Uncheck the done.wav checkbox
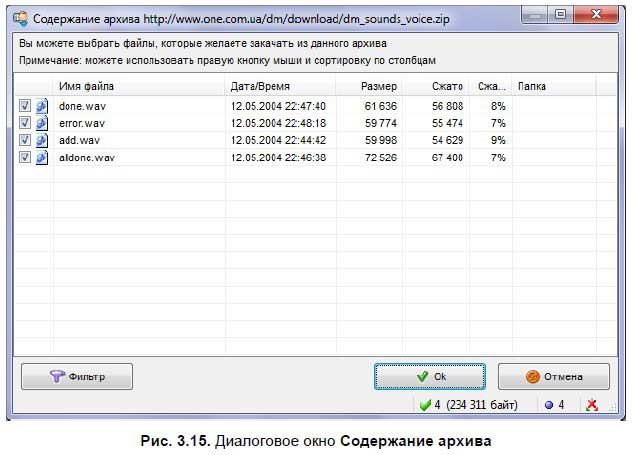The height and width of the screenshot is (455, 633). pyautogui.click(x=25, y=105)
